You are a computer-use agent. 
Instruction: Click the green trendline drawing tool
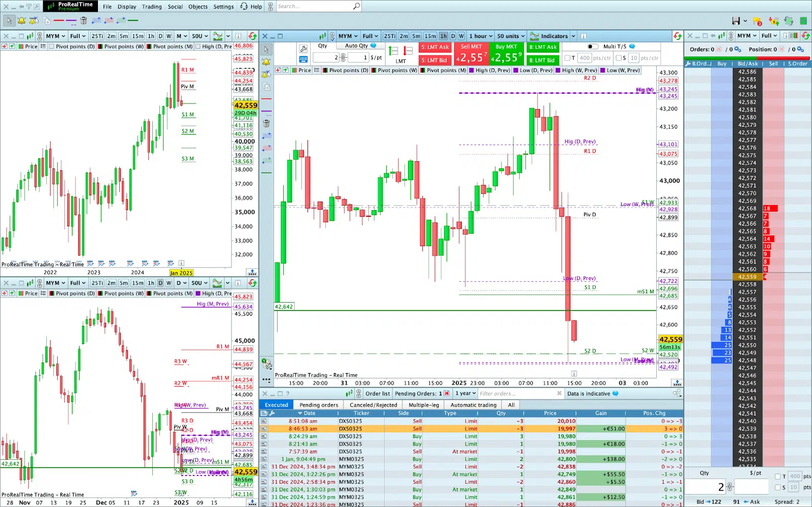pyautogui.click(x=133, y=20)
